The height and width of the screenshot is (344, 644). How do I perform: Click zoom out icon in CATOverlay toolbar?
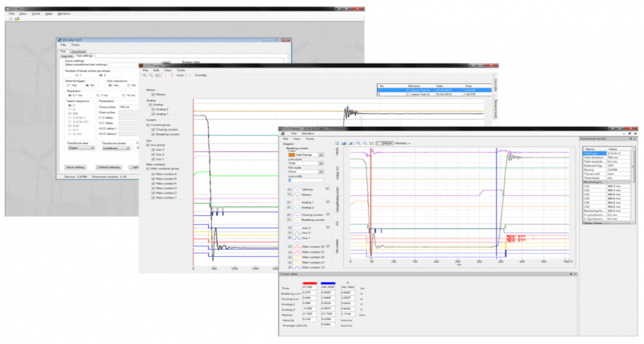pyautogui.click(x=151, y=76)
